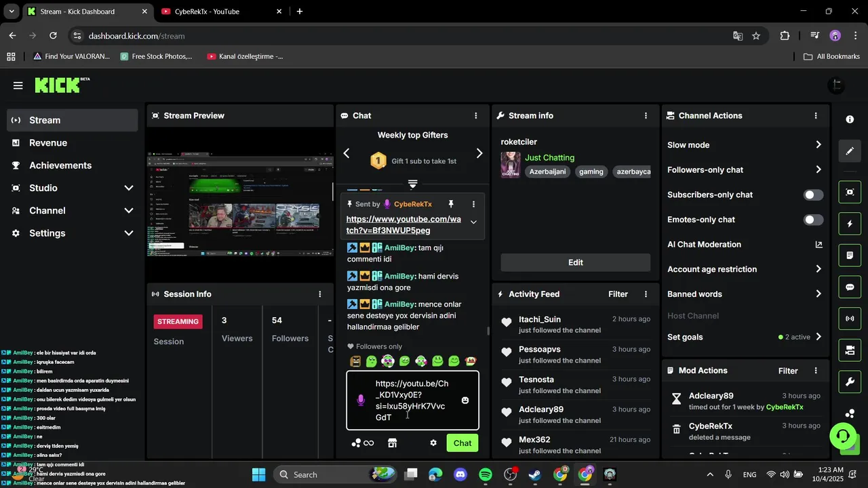
Task: Collapse the Weekly top Gifters banner handle
Action: pos(412,184)
